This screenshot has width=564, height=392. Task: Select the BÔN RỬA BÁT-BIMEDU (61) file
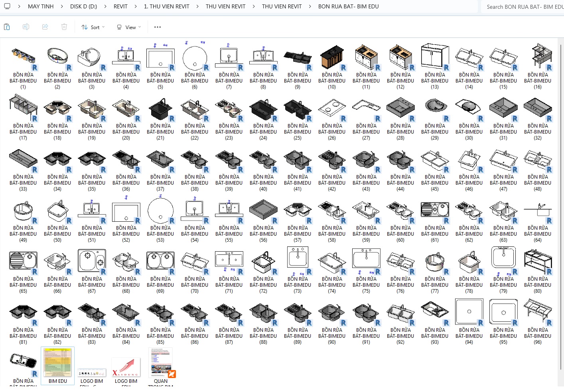[435, 220]
